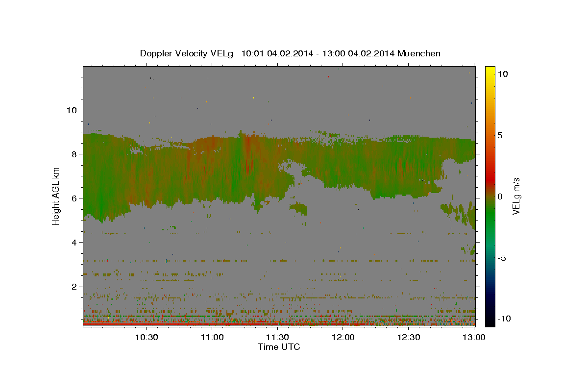588x392 pixels.
Task: Click the colorbar value 0 label
Action: [x=500, y=196]
